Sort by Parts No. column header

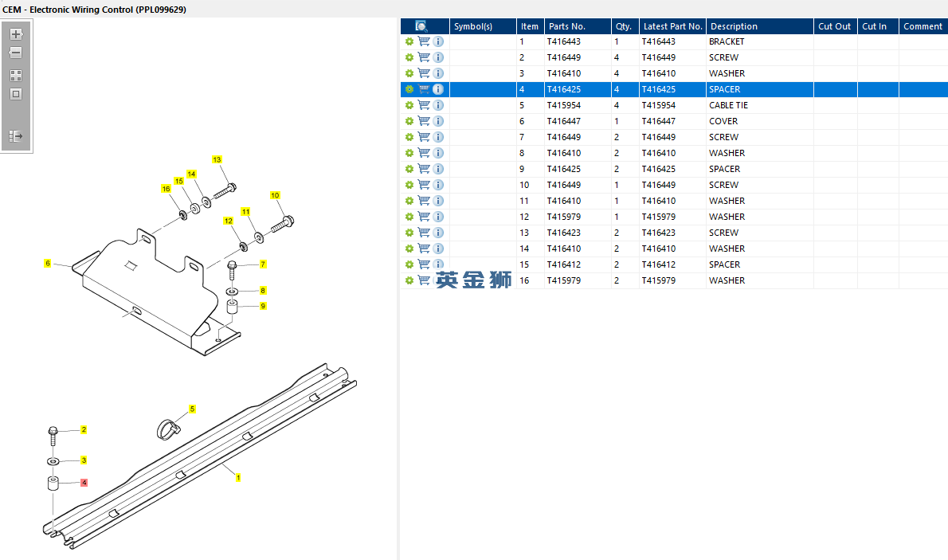tap(578, 26)
